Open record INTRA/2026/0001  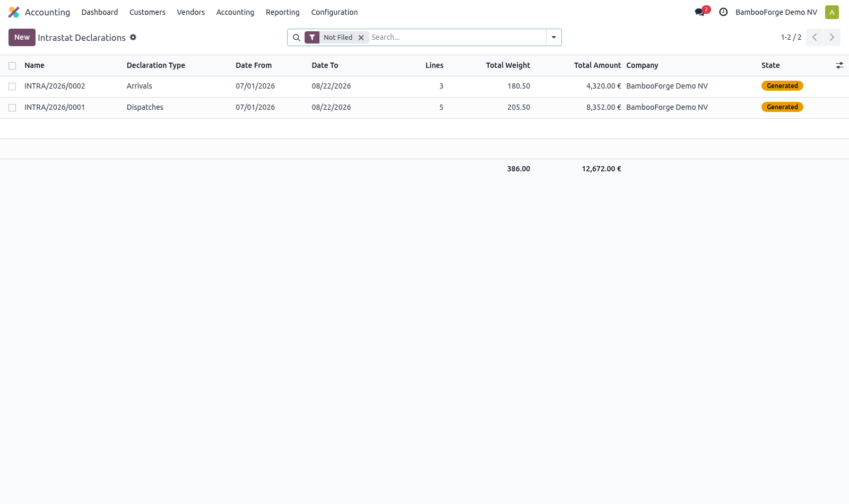pyautogui.click(x=55, y=107)
